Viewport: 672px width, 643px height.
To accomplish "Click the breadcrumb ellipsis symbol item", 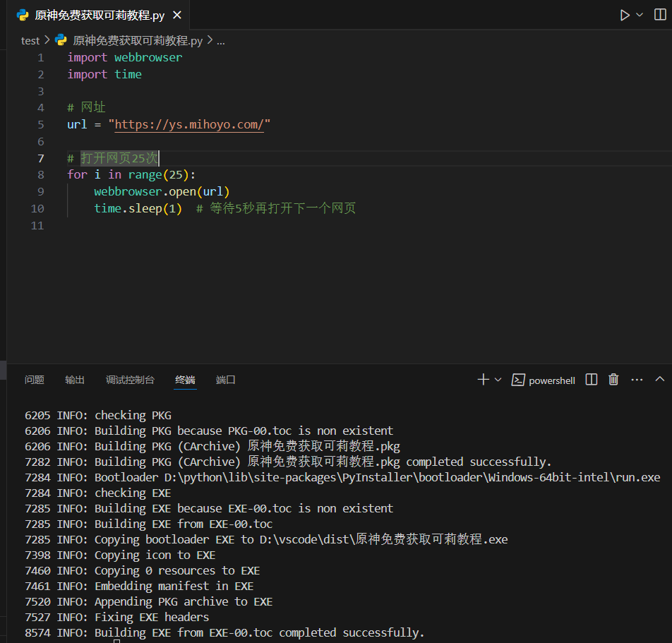I will click(x=221, y=41).
